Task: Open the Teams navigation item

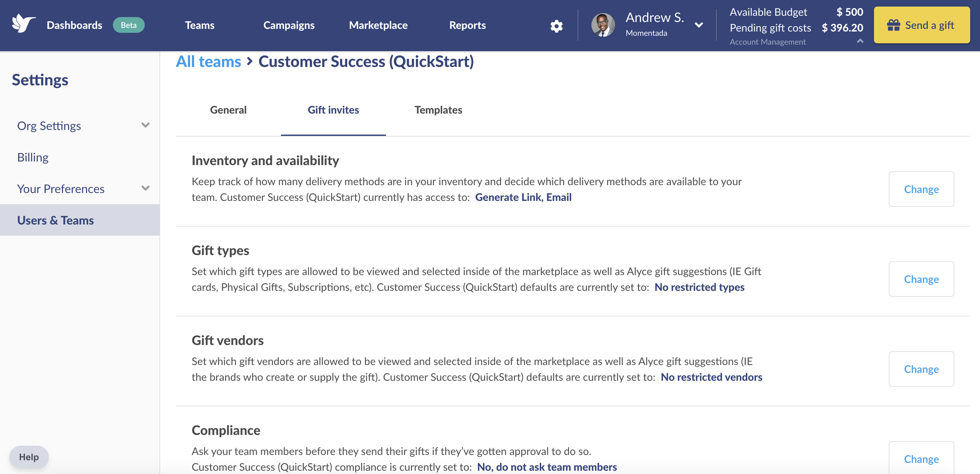Action: pos(199,25)
